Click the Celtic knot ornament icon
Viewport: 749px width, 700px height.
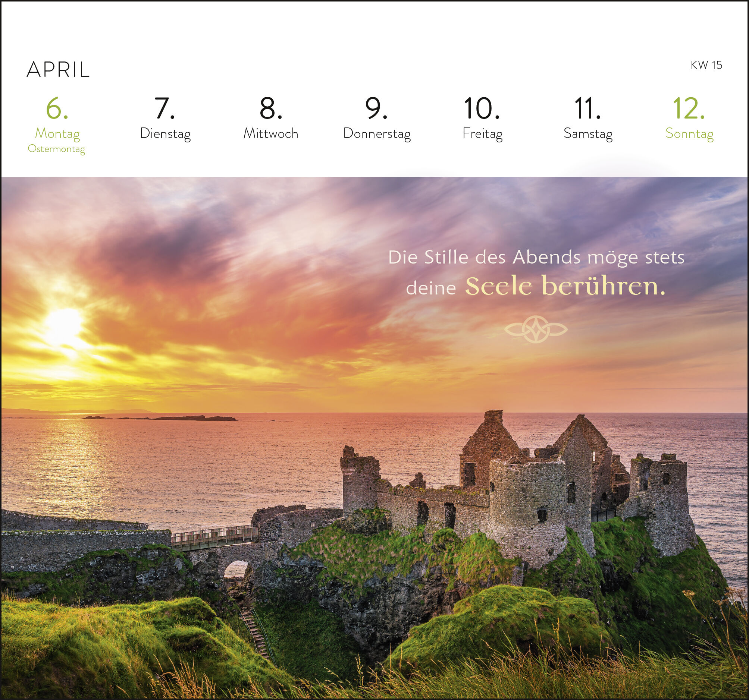(x=536, y=329)
